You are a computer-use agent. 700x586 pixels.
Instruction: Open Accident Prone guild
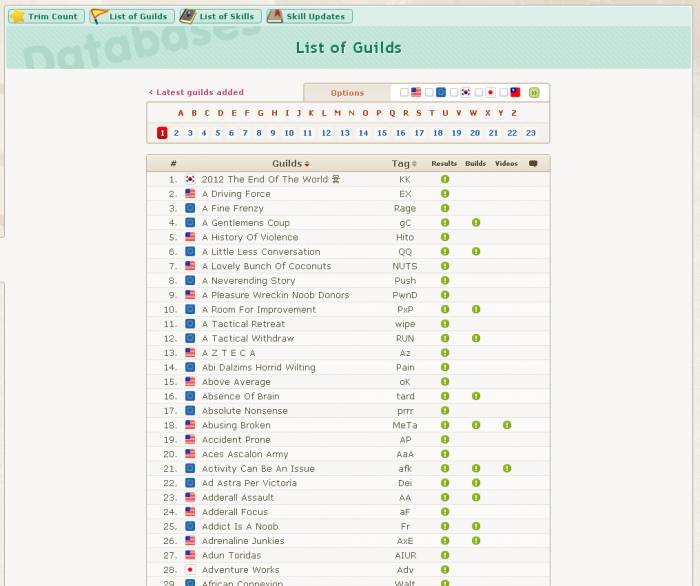pyautogui.click(x=236, y=440)
